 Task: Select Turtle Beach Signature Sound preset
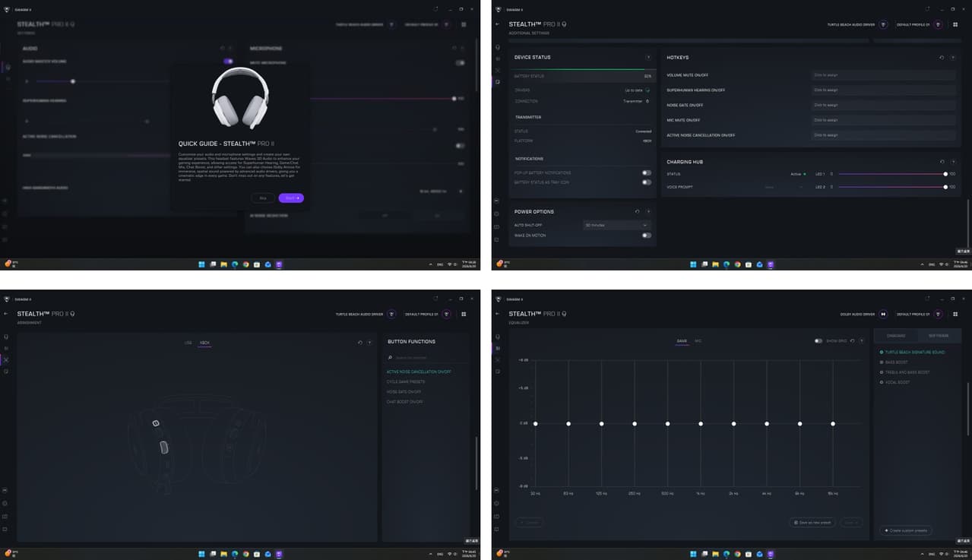point(913,352)
